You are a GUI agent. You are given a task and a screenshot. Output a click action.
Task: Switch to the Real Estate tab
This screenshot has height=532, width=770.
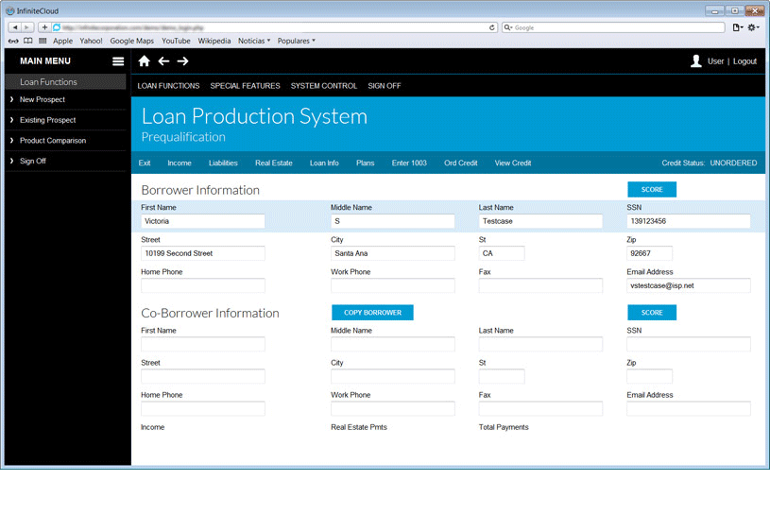pyautogui.click(x=274, y=163)
